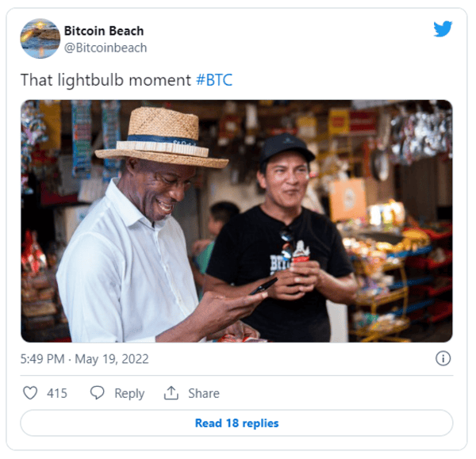Click the "That lightbulb moment" tweet text
Image resolution: width=476 pixels, height=459 pixels.
click(106, 80)
